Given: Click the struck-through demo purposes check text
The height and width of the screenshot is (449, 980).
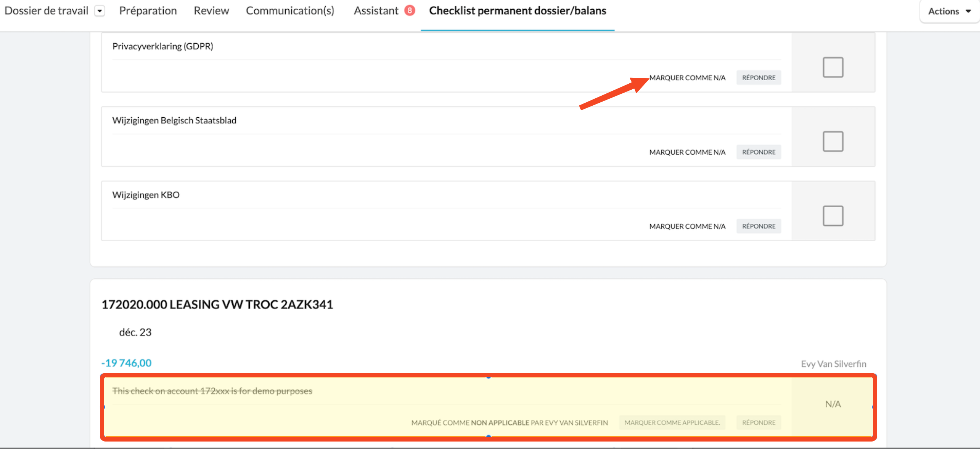Looking at the screenshot, I should [212, 391].
